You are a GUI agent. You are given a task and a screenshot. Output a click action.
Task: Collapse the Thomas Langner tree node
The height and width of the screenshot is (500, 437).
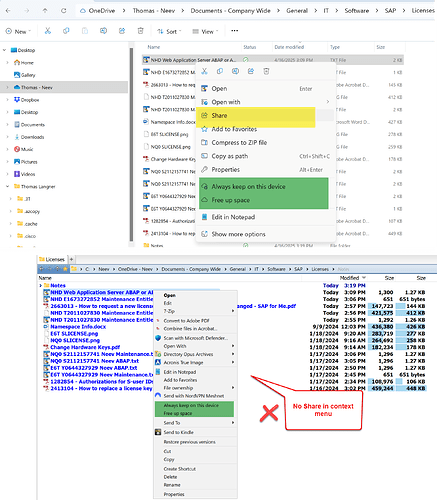pyautogui.click(x=7, y=186)
